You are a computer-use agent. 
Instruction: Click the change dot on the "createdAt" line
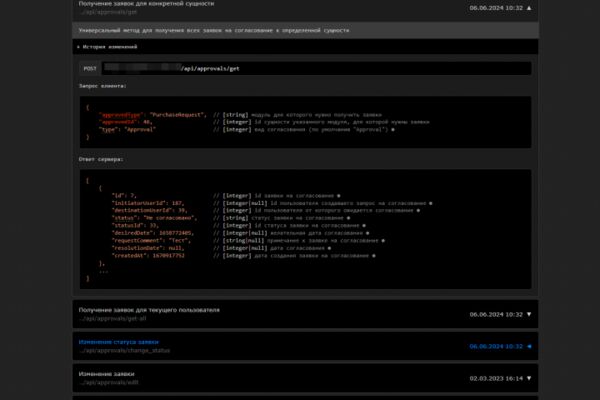tap(374, 256)
